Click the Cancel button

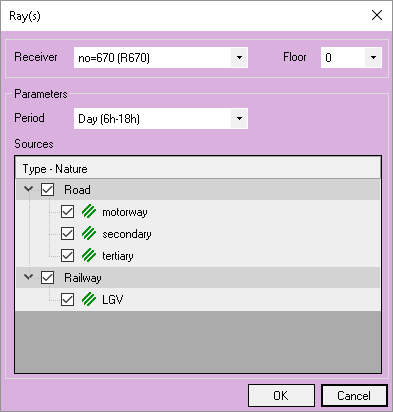click(x=354, y=396)
